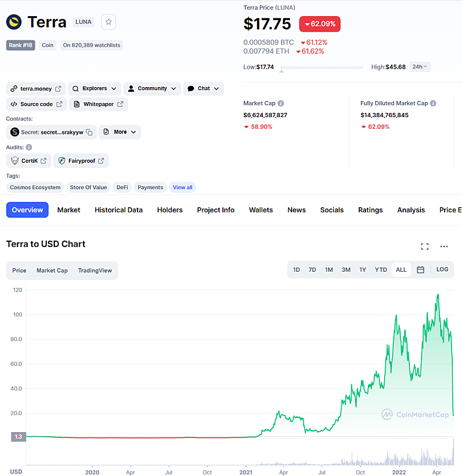This screenshot has height=476, width=462.
Task: Open the terra.money website link
Action: click(x=36, y=89)
